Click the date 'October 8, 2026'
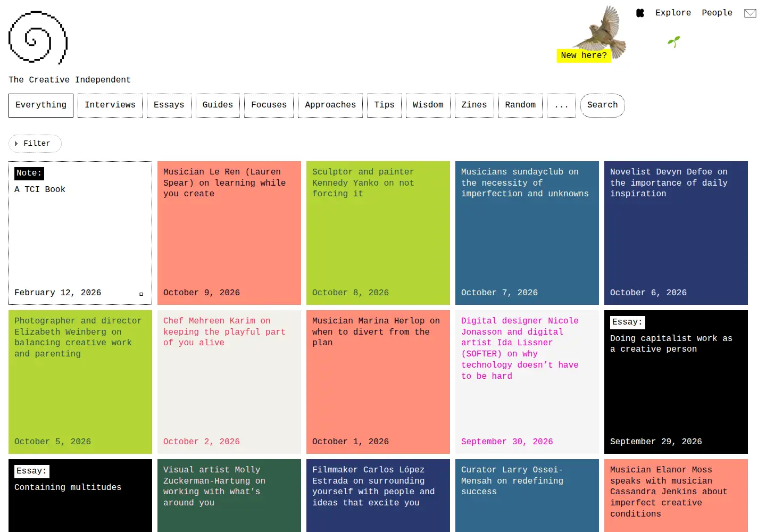The image size is (766, 532). click(351, 293)
